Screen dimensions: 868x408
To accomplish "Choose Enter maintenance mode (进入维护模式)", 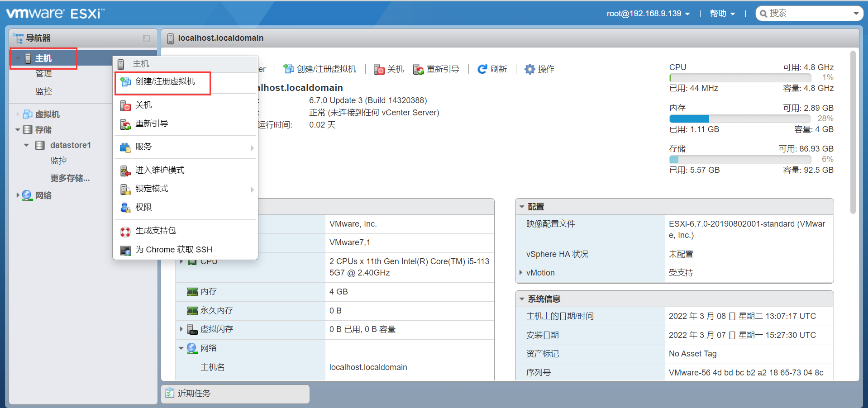I will tap(186, 170).
